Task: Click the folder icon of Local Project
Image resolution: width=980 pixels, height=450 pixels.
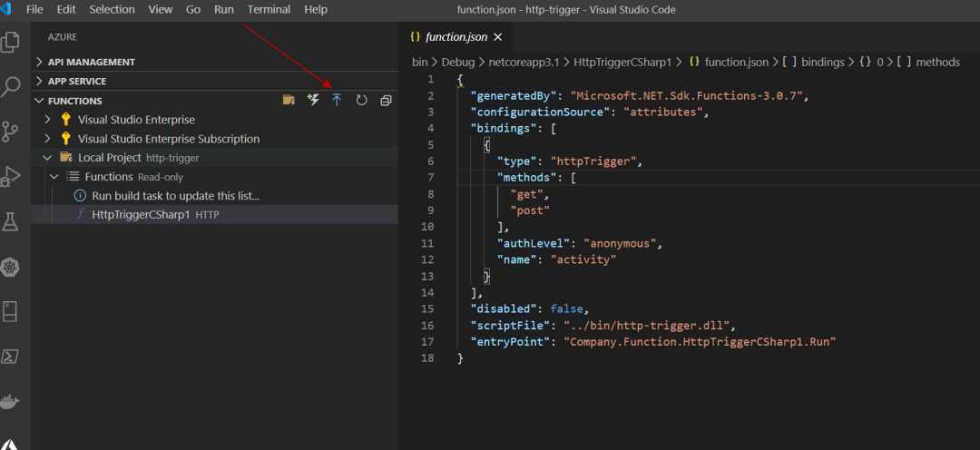Action: click(65, 157)
